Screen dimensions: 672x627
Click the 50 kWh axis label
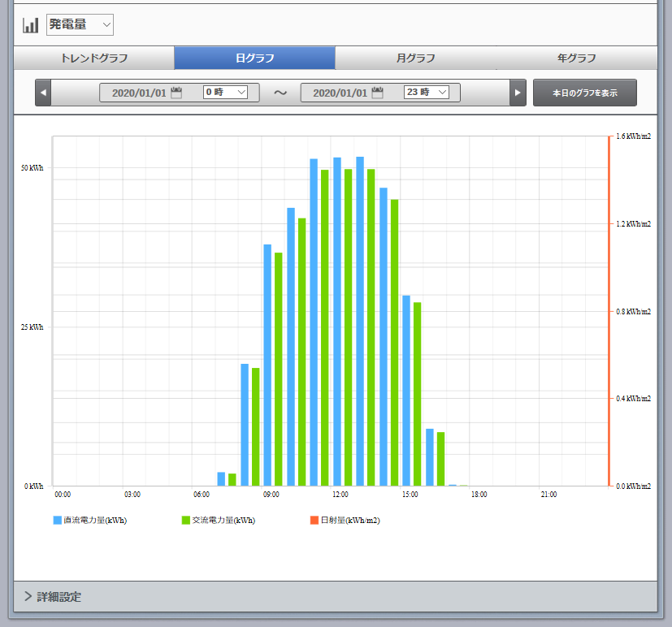point(33,168)
